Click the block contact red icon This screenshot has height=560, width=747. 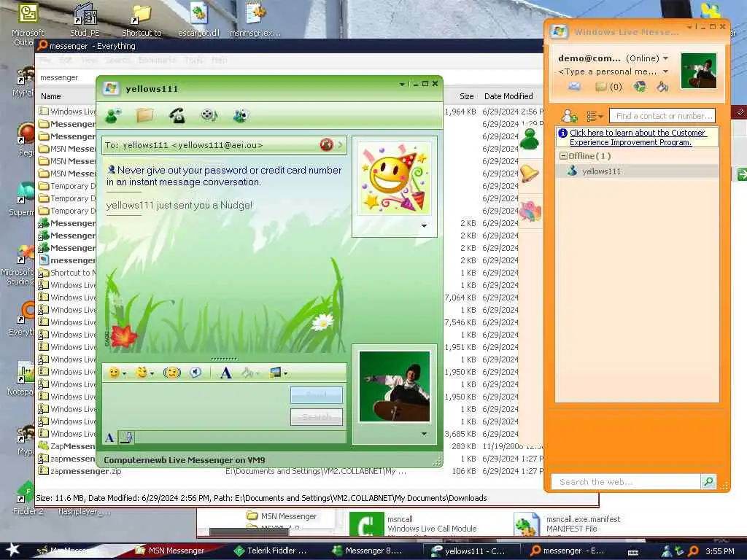click(326, 145)
